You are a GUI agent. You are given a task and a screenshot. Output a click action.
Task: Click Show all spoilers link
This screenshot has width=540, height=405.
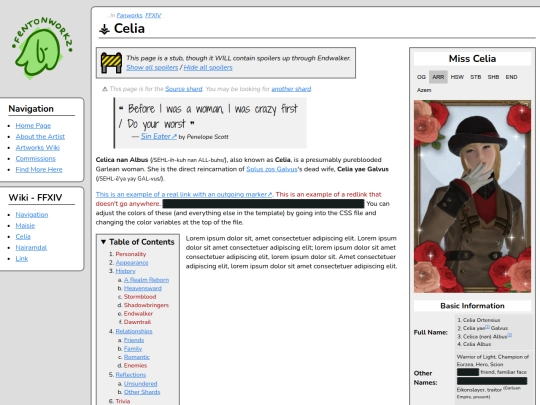point(152,68)
